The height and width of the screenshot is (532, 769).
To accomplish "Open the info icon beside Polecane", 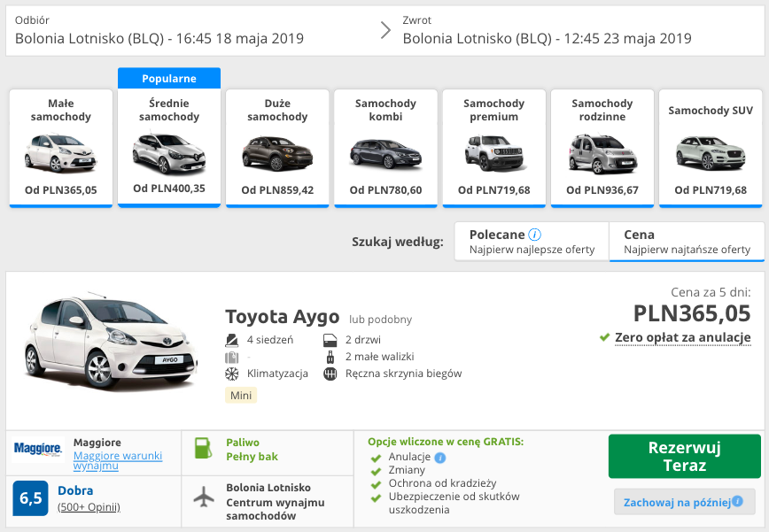I will [534, 235].
